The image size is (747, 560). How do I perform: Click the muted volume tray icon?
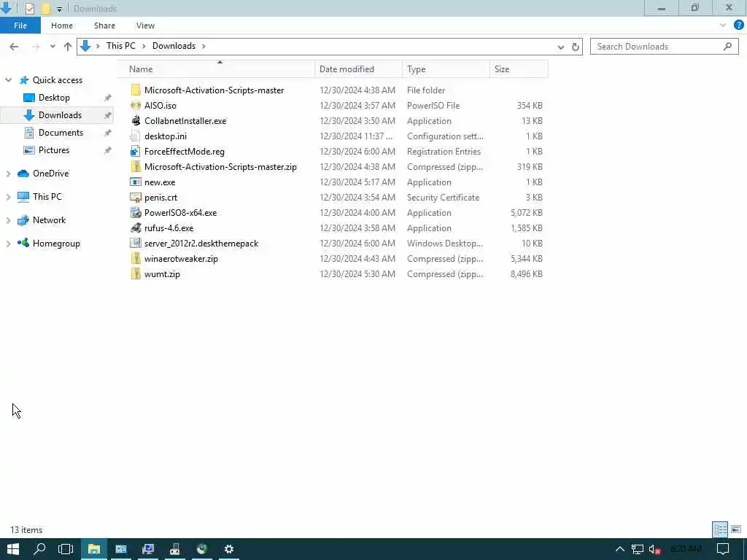(654, 550)
